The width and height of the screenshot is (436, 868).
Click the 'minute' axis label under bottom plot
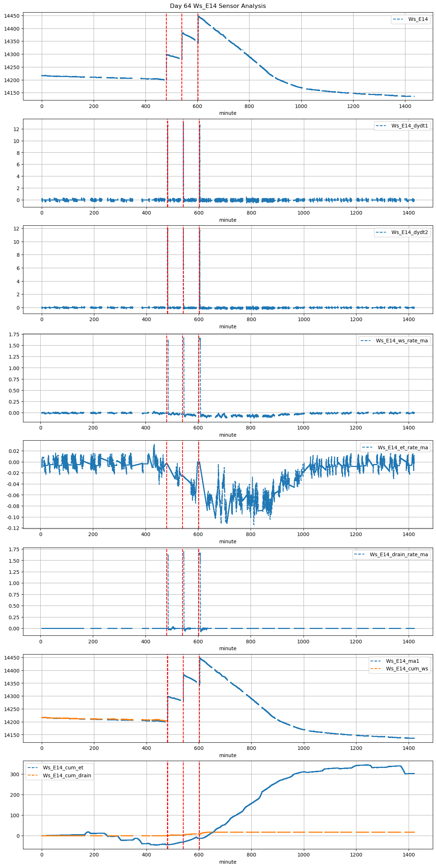[228, 862]
